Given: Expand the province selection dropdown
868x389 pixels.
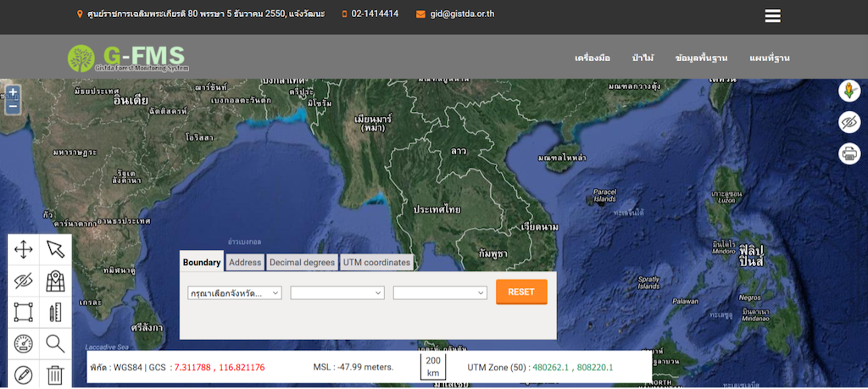Looking at the screenshot, I should pyautogui.click(x=235, y=292).
